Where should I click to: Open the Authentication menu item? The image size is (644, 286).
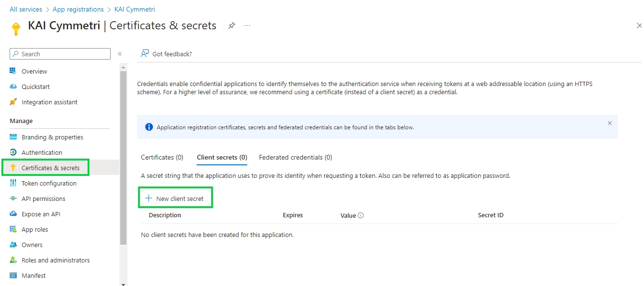pyautogui.click(x=42, y=152)
